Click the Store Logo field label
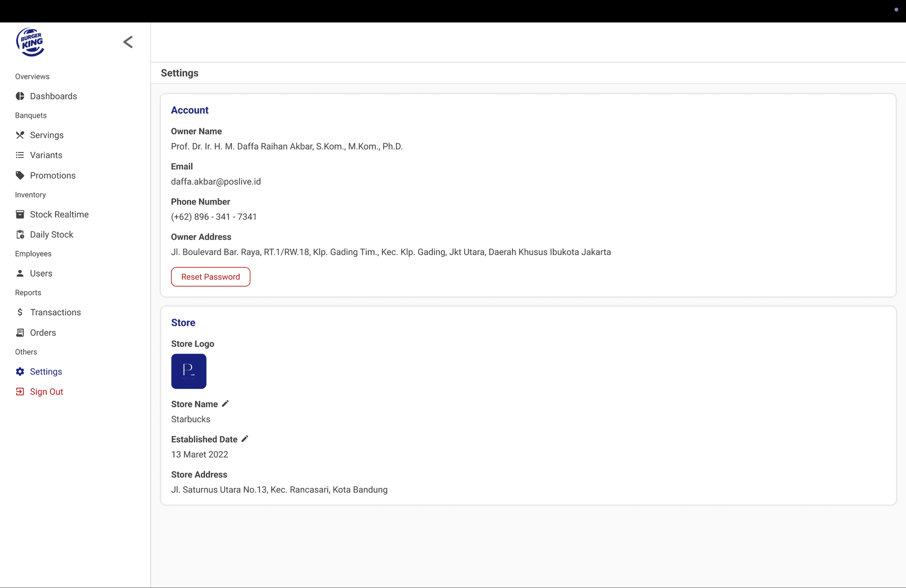The height and width of the screenshot is (588, 906). (193, 344)
